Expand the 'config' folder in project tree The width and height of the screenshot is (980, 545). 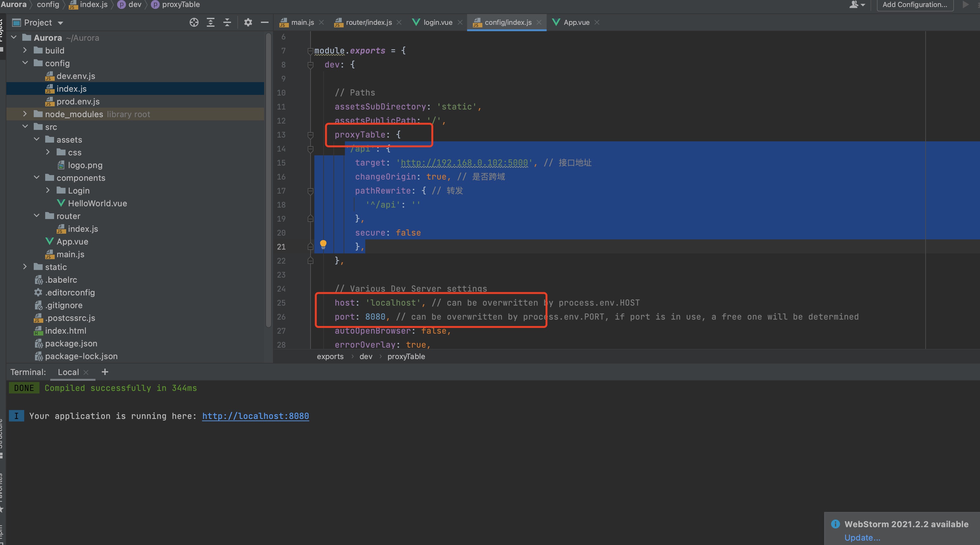[x=24, y=62]
